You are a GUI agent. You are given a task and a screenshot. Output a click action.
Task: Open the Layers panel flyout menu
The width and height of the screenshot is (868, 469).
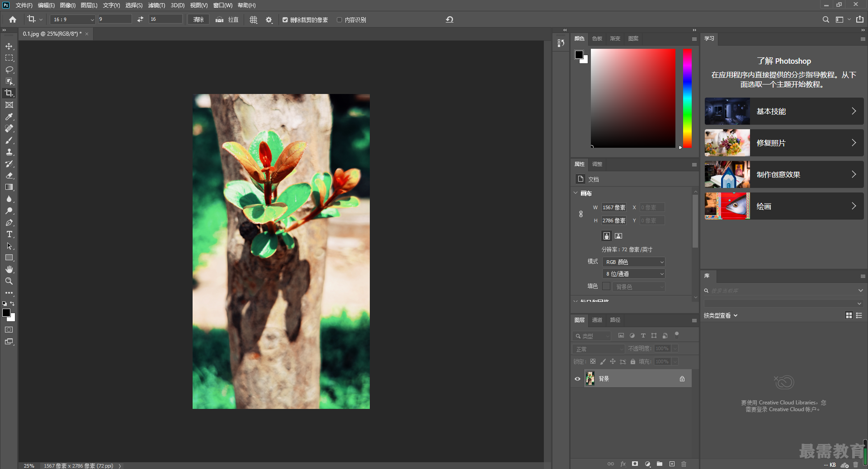point(694,320)
